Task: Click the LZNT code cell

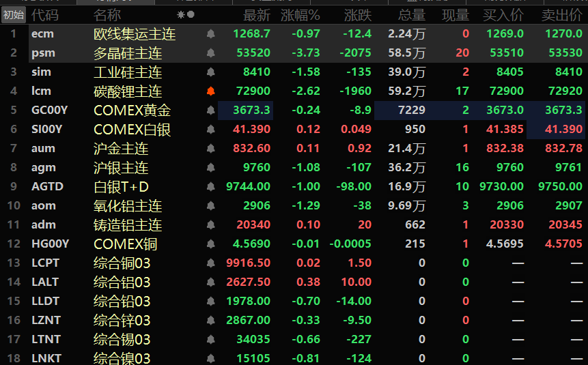Action: tap(46, 321)
